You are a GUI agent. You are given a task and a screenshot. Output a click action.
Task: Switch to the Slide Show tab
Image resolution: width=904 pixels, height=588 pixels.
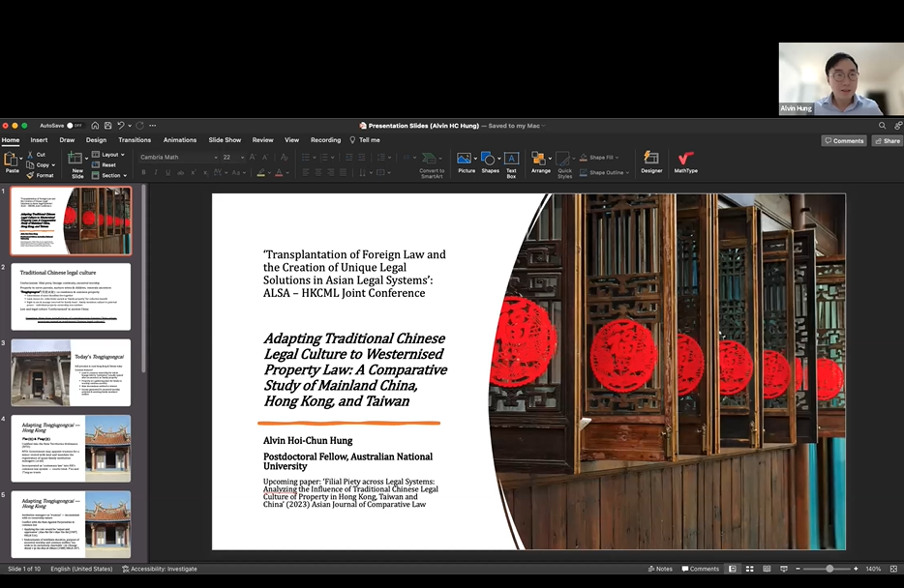[225, 140]
